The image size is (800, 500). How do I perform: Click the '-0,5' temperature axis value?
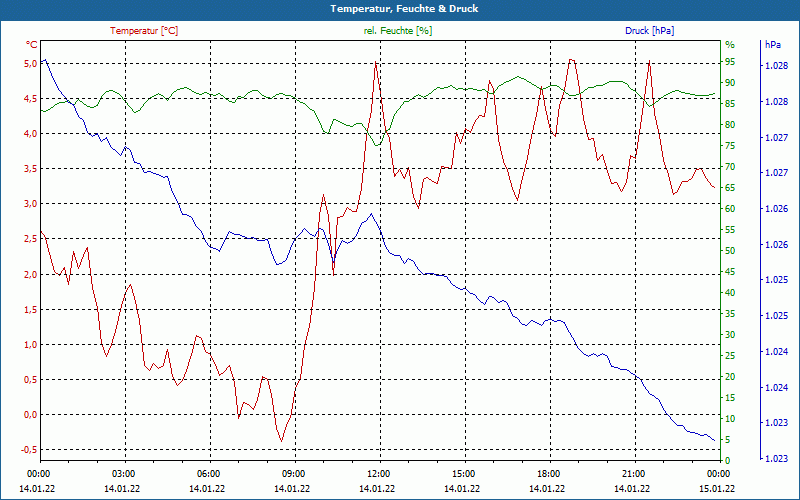30,450
